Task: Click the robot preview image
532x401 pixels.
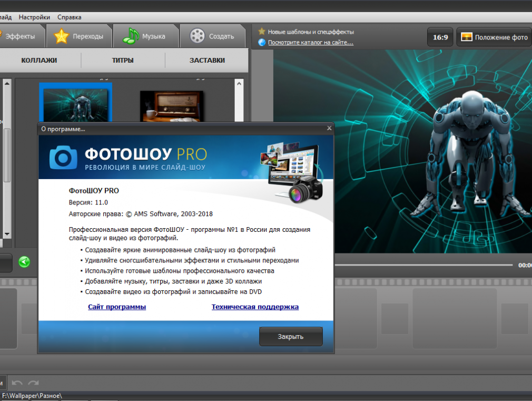Action: tap(403, 151)
